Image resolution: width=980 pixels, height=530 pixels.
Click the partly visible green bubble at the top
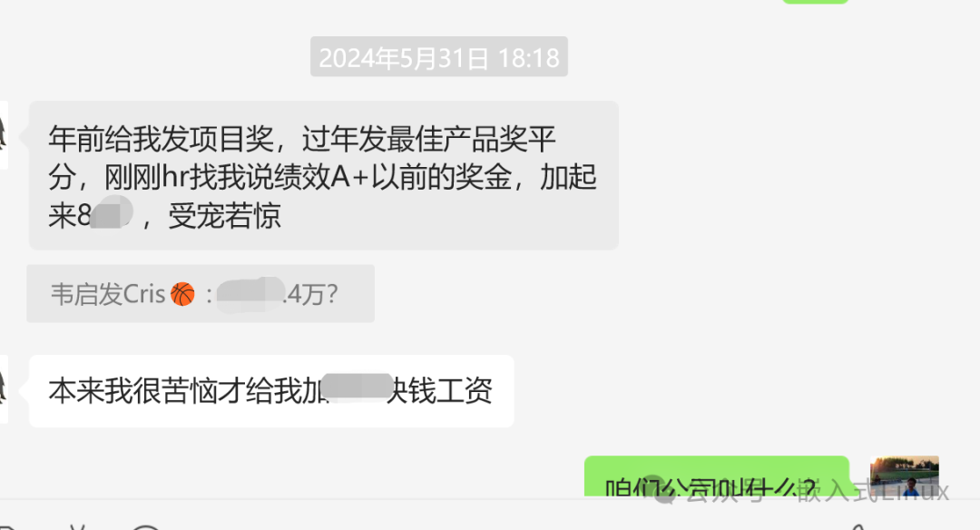815,2
